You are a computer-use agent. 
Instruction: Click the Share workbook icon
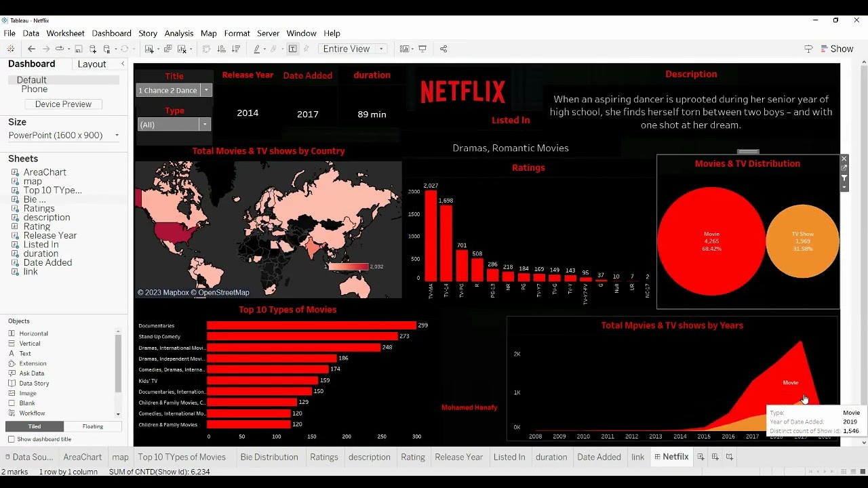click(443, 49)
